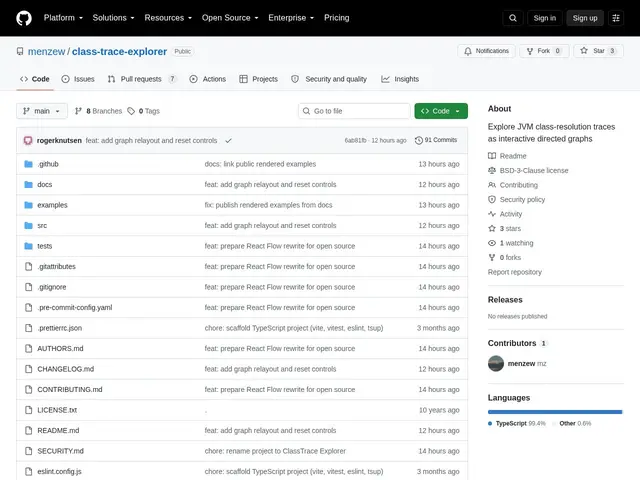Click the .github folder icon

28,164
